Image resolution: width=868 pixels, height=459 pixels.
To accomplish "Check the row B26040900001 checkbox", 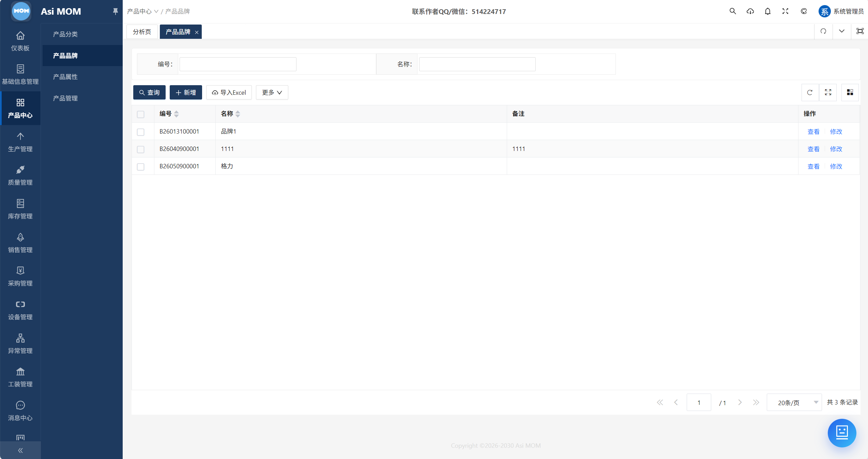I will coord(140,149).
